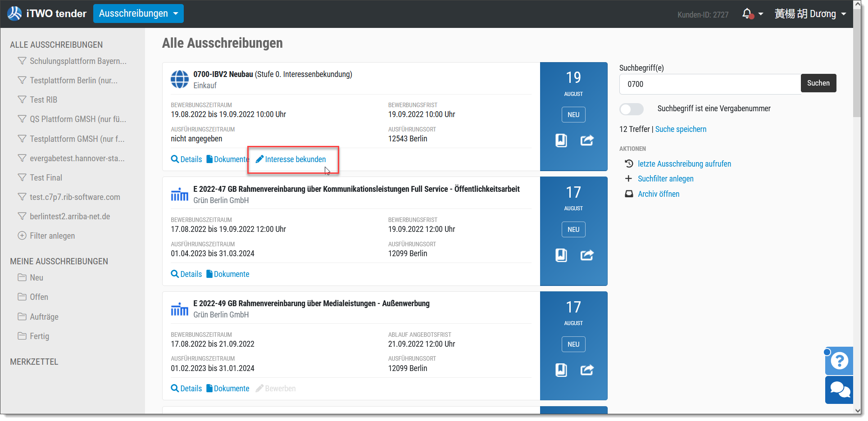
Task: Select Testplattform Berlin filter
Action: coord(68,81)
